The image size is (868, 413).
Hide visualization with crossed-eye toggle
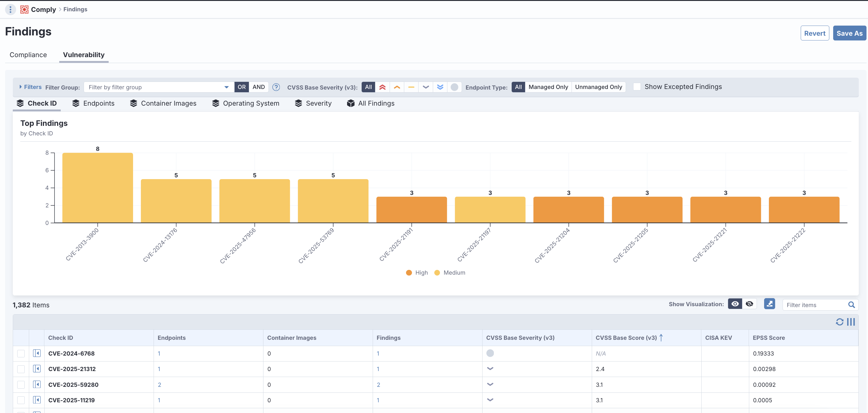[750, 304]
